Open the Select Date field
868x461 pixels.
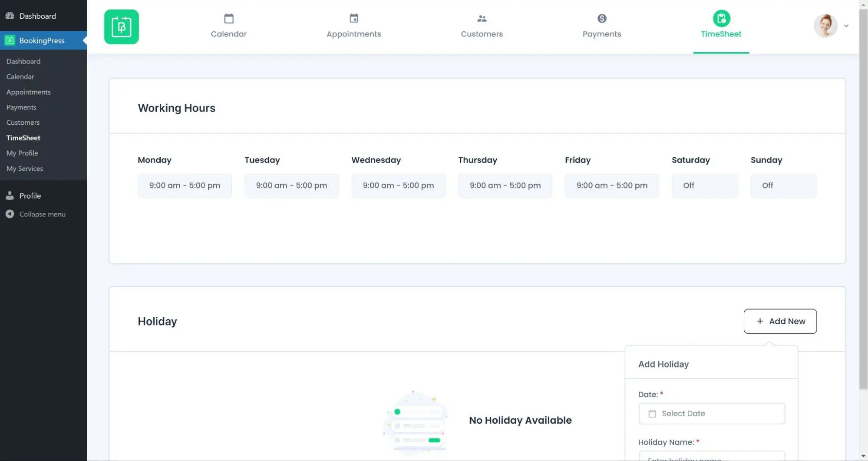(x=711, y=413)
